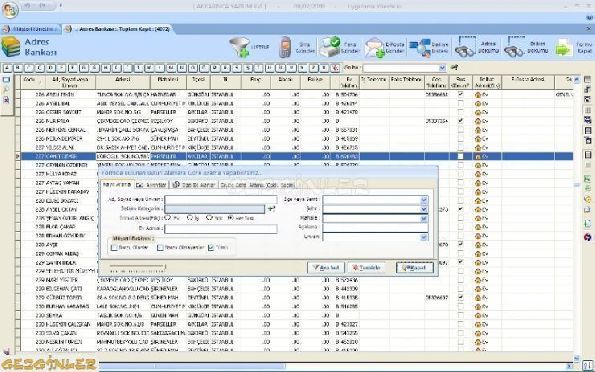Click the Kapat button in dialog
Screen dimensions: 595x372
click(x=415, y=267)
